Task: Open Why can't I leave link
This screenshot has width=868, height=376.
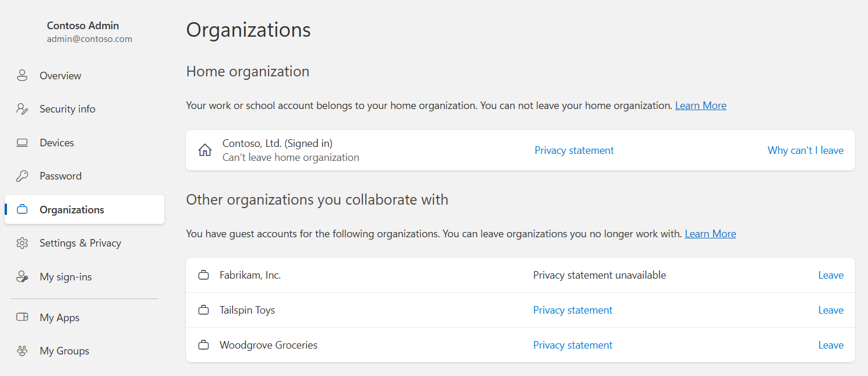Action: (805, 150)
